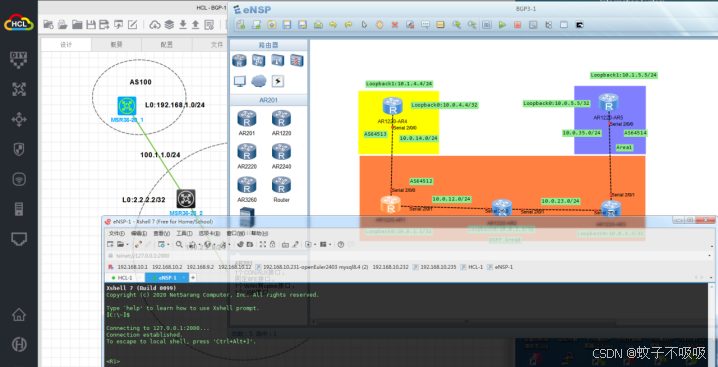Click the HCL import down-arrow icon

[183, 25]
